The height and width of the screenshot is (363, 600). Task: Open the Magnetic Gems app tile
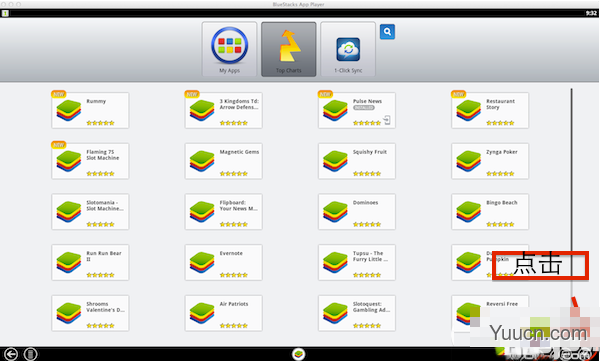pos(223,161)
